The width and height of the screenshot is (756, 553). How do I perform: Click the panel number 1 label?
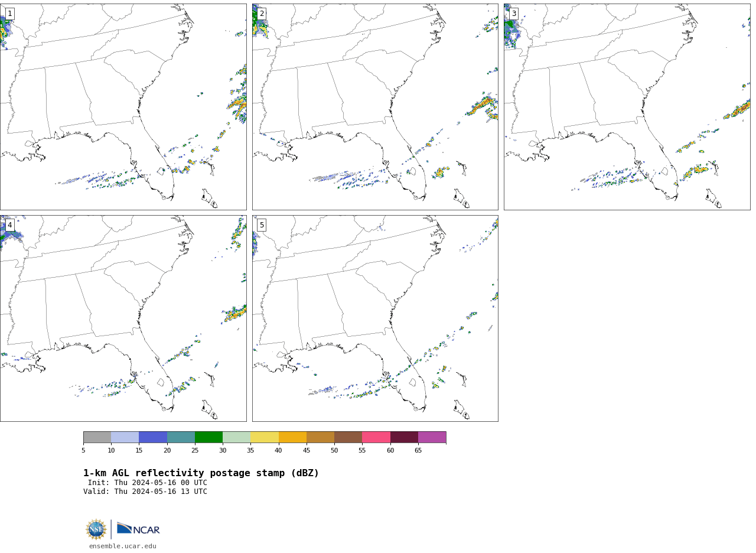9,14
